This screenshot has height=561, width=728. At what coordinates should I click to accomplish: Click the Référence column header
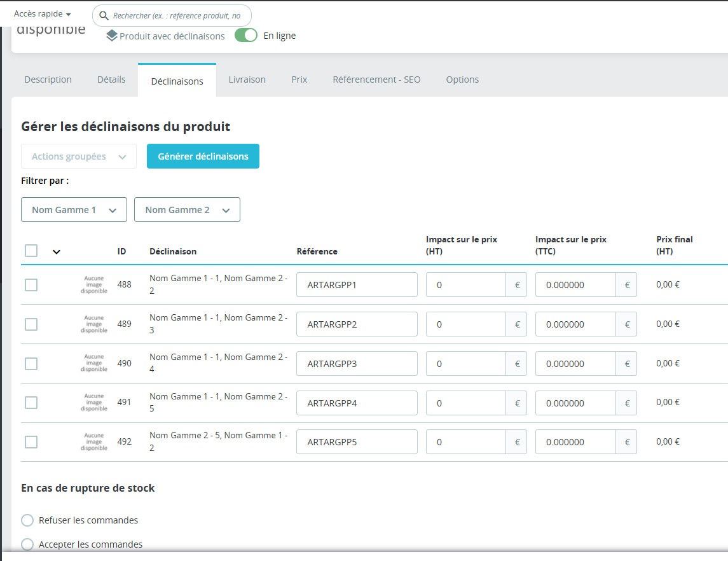(x=317, y=251)
